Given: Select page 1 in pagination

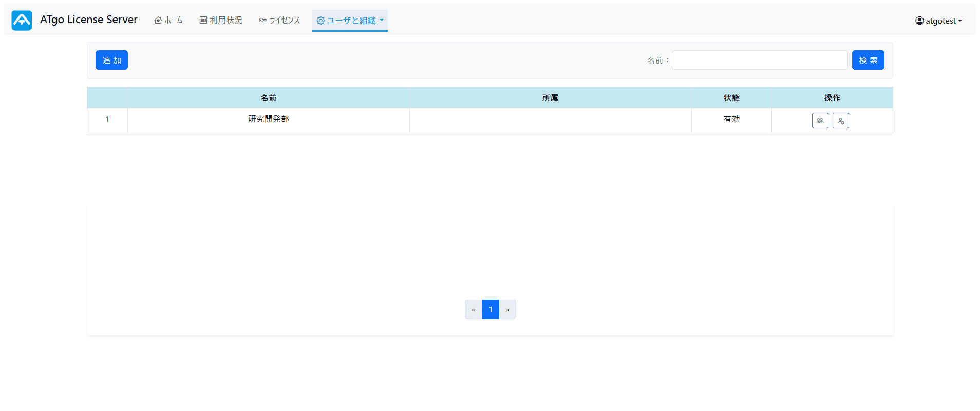Looking at the screenshot, I should point(491,310).
